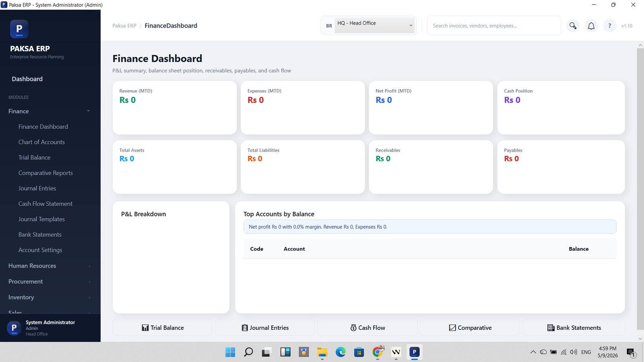The height and width of the screenshot is (362, 644).
Task: Click the Cash Position card
Action: point(561,107)
